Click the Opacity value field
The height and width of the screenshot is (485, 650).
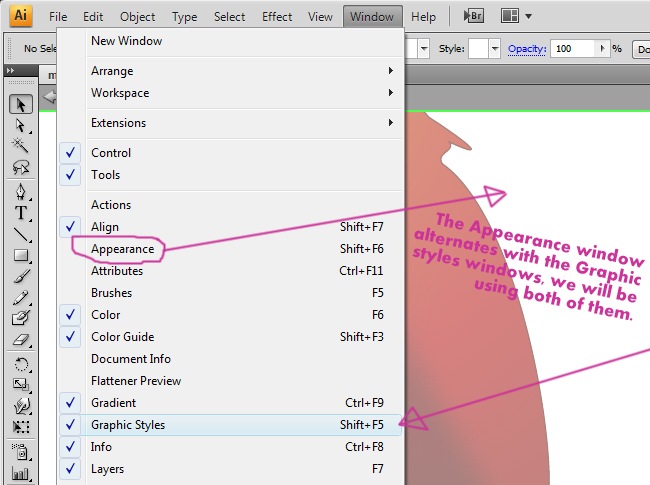(574, 48)
